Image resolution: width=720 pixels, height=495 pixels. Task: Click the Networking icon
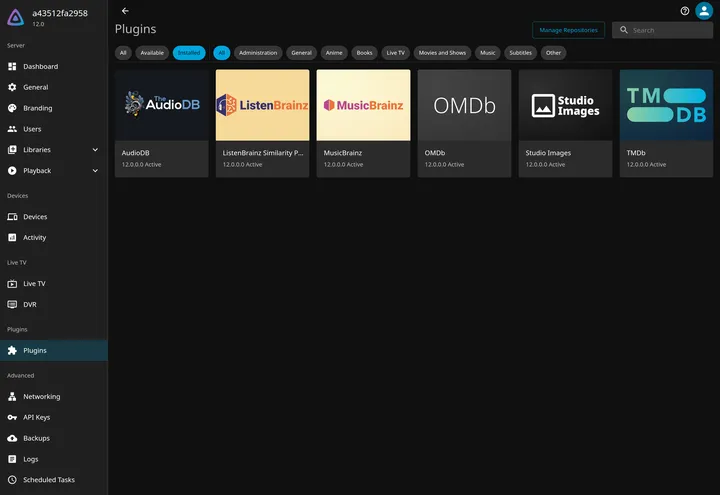point(12,396)
